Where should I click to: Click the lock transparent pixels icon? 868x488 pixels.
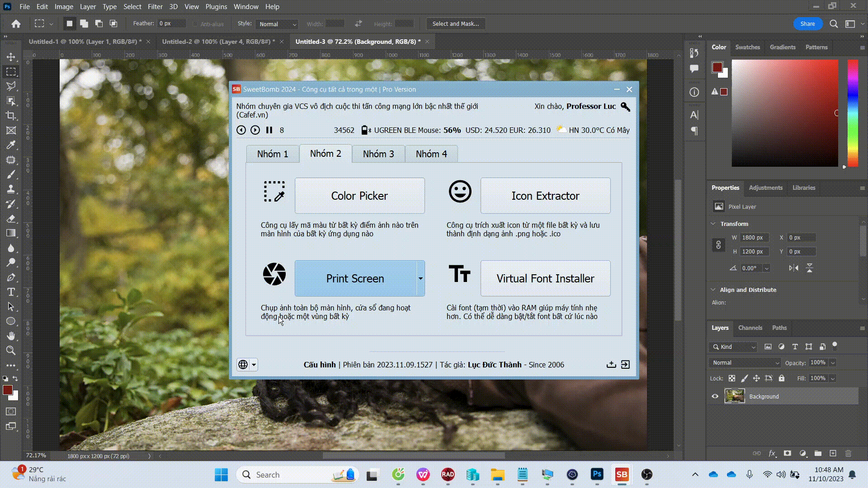coord(732,379)
